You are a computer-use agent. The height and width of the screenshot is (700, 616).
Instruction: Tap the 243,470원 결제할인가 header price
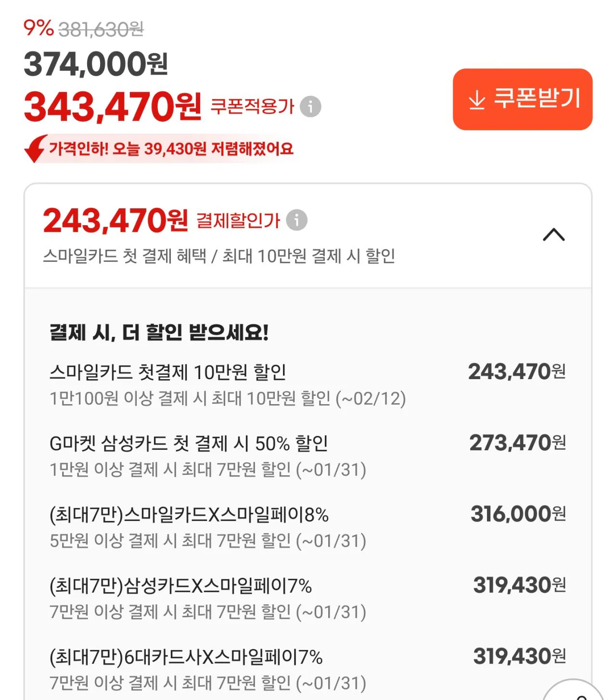pyautogui.click(x=115, y=221)
